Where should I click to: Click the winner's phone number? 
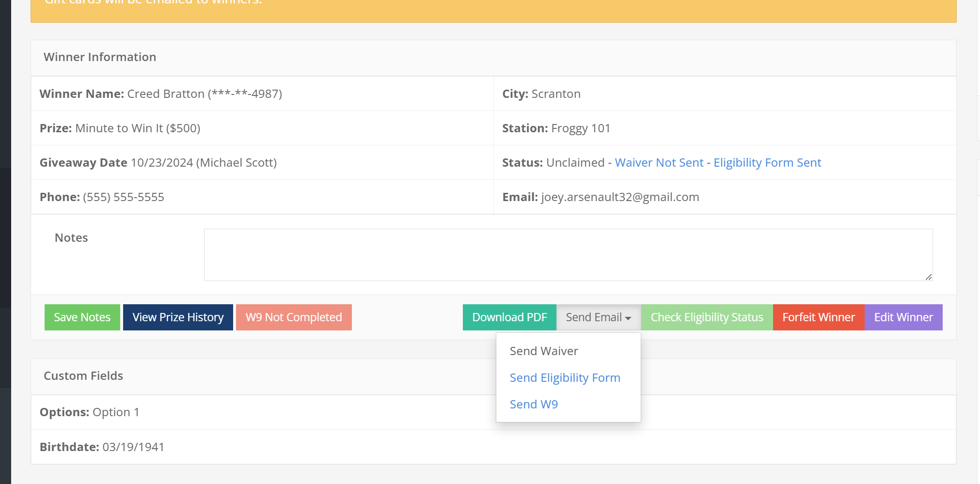tap(123, 197)
